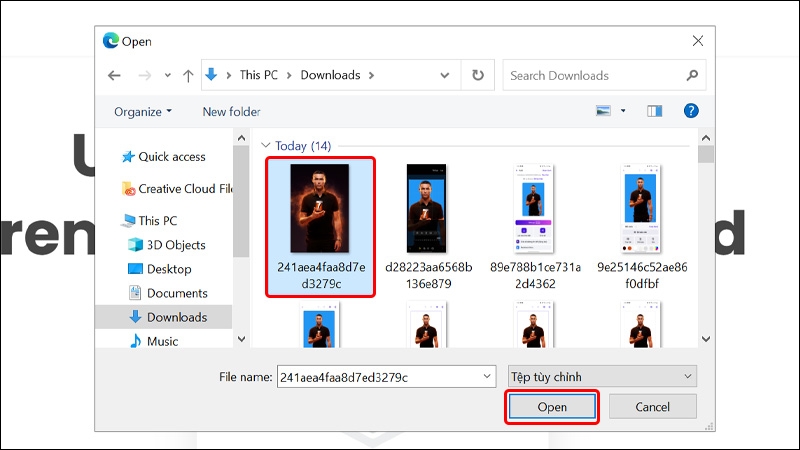Image resolution: width=800 pixels, height=450 pixels.
Task: Click file name text '9e25146c52ae86f0dfbf'
Action: point(642,275)
